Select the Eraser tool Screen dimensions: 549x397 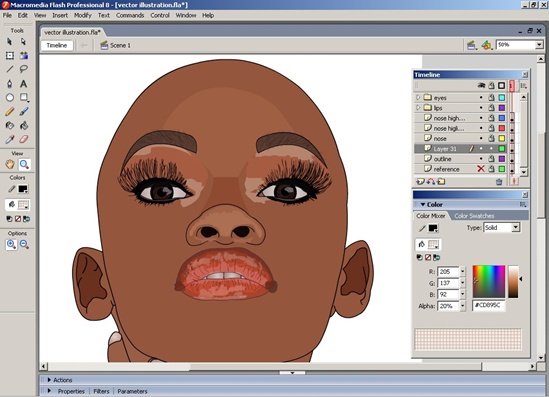pyautogui.click(x=23, y=139)
